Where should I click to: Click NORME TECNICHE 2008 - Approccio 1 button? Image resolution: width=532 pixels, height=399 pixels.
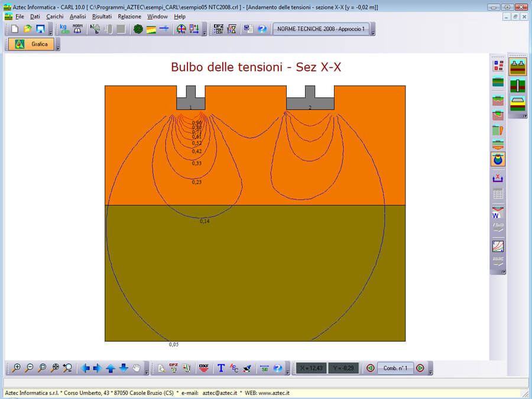point(322,29)
